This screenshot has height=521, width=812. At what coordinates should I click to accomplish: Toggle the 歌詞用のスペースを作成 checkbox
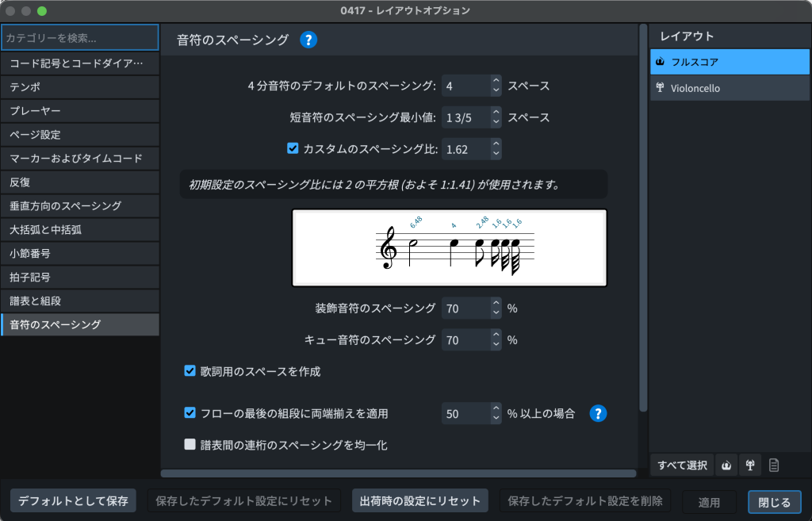click(x=190, y=370)
